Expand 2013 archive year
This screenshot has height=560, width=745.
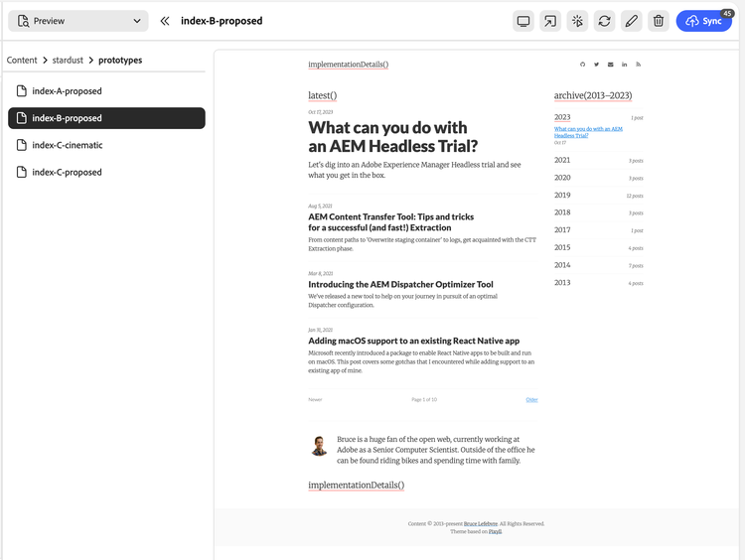562,283
